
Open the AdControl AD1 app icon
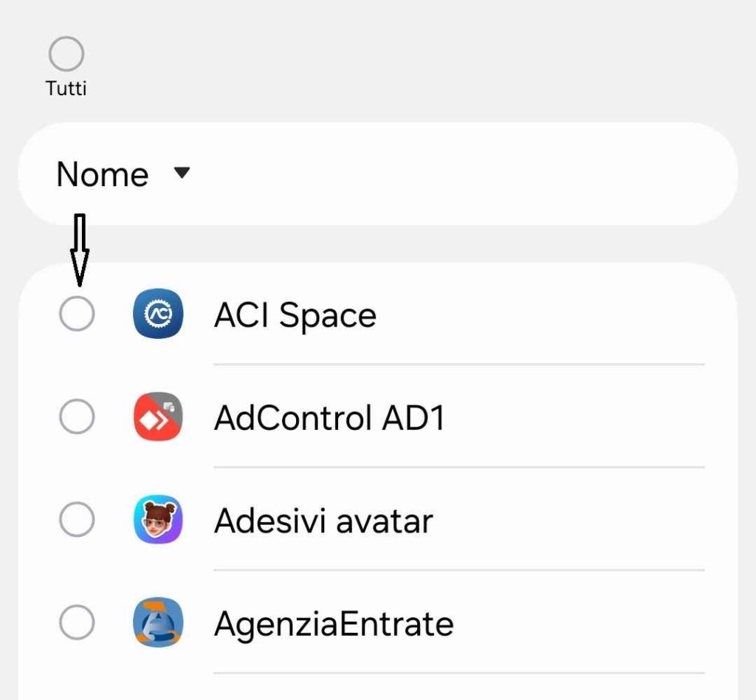[157, 416]
